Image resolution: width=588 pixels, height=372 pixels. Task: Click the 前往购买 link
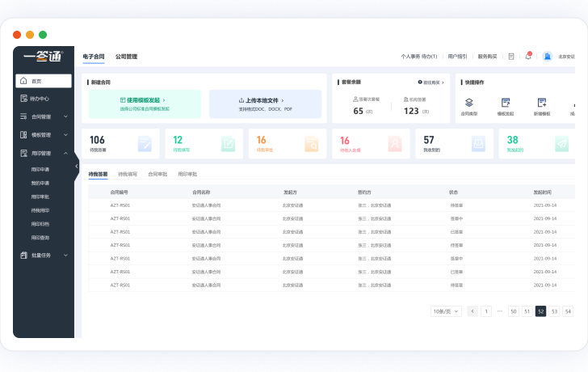430,82
